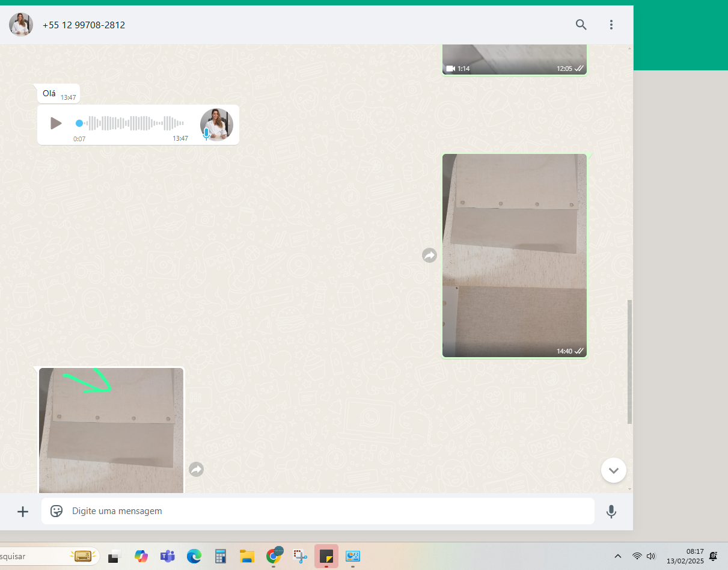Open the received photo at the chat bottom

(111, 431)
